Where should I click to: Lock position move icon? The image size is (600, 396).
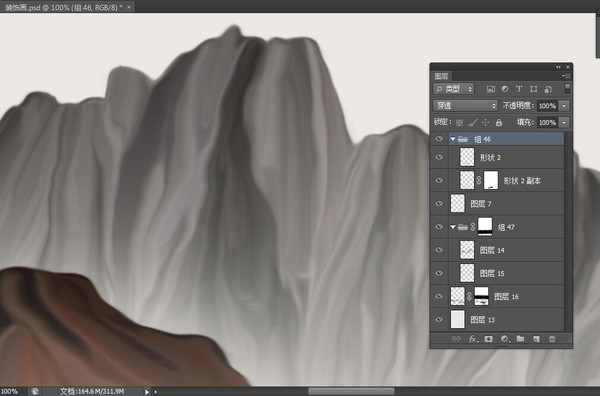486,122
